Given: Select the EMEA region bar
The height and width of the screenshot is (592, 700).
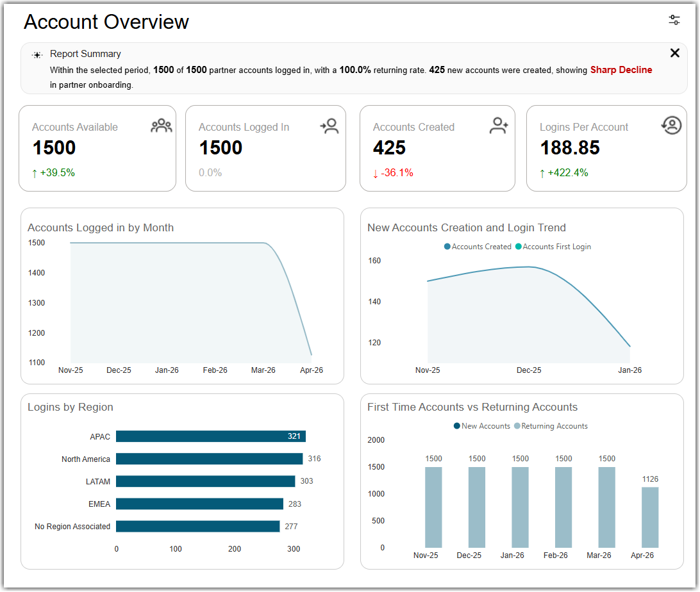Looking at the screenshot, I should (x=199, y=504).
